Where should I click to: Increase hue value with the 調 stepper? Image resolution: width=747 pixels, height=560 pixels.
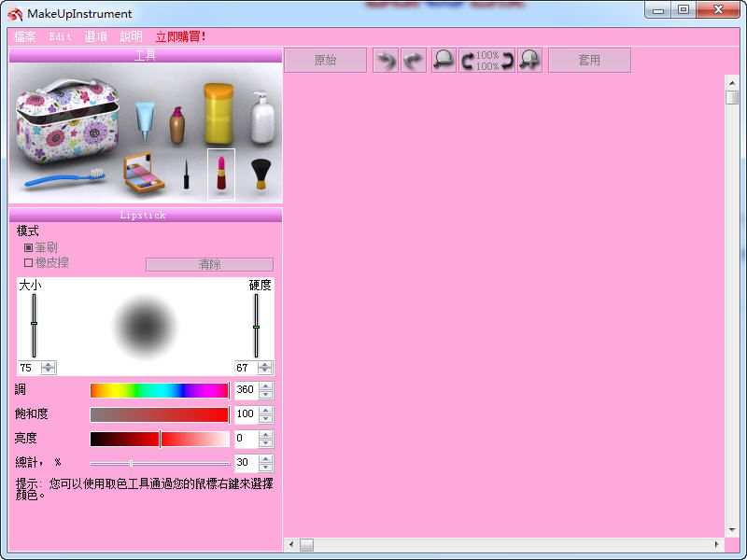(x=265, y=385)
